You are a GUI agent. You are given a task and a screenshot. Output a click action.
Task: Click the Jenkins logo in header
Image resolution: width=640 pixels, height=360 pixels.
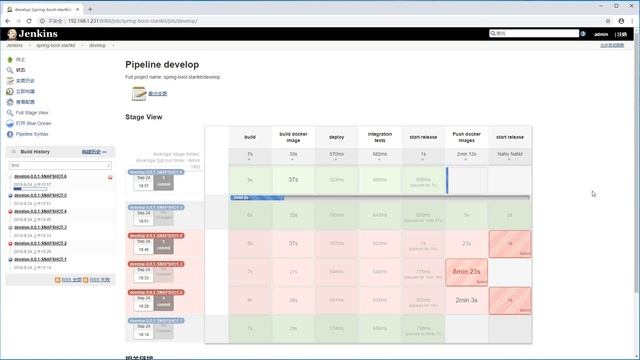[32, 34]
